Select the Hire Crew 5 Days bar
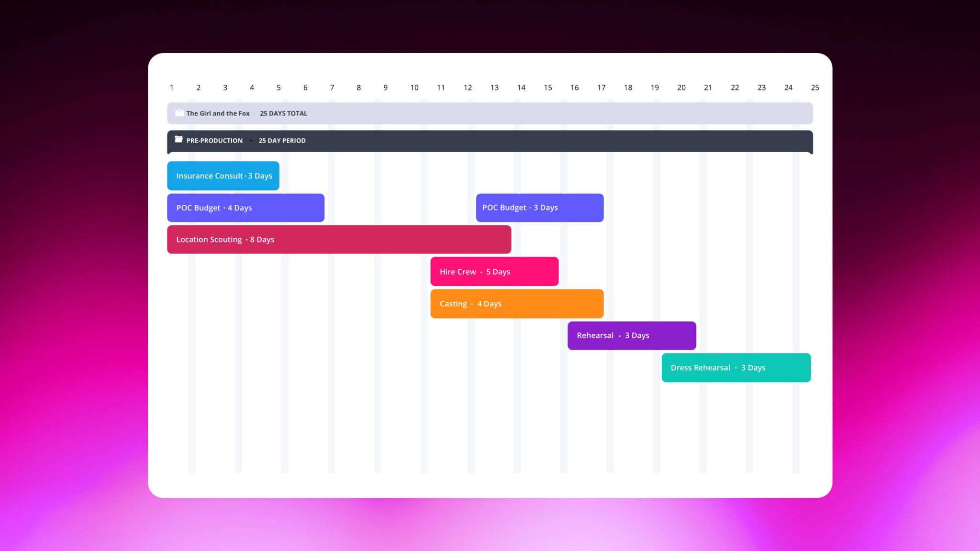Viewport: 980px width, 551px height. [494, 271]
